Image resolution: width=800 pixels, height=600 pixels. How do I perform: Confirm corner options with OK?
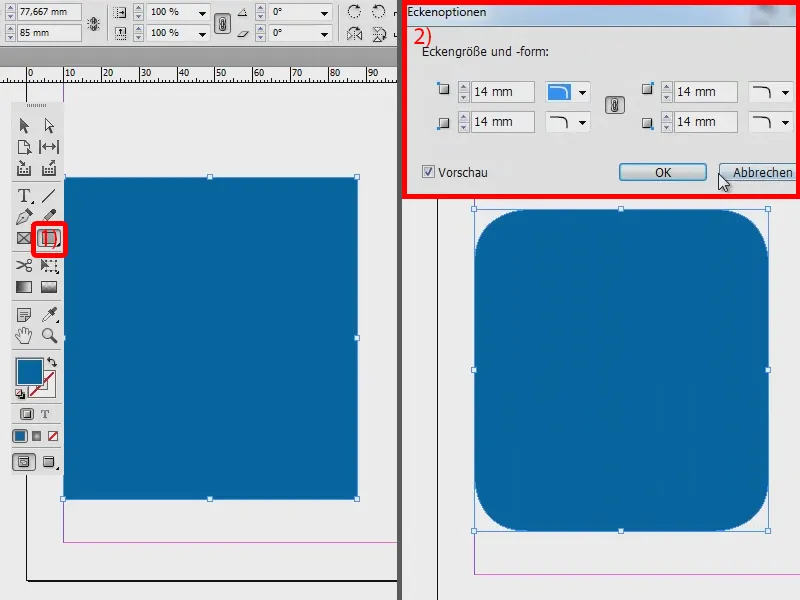click(x=663, y=172)
